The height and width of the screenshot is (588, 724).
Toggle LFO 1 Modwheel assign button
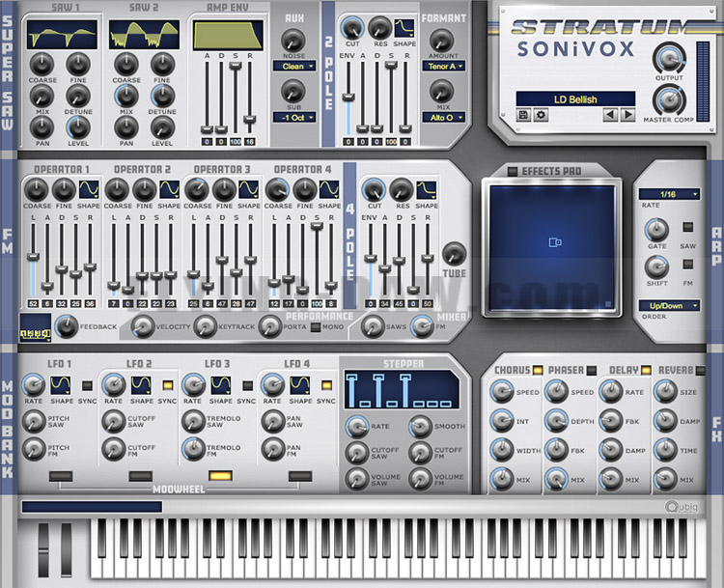click(x=61, y=476)
